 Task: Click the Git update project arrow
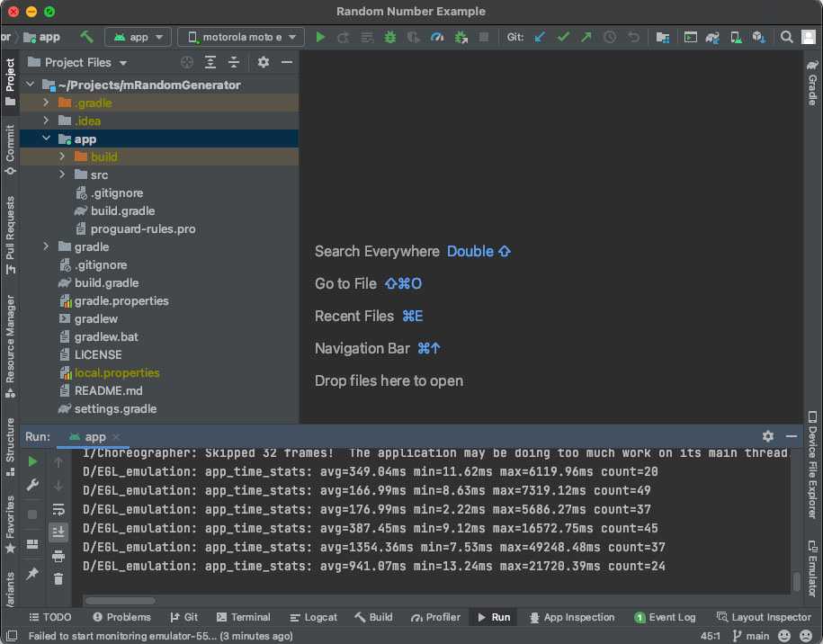[540, 37]
